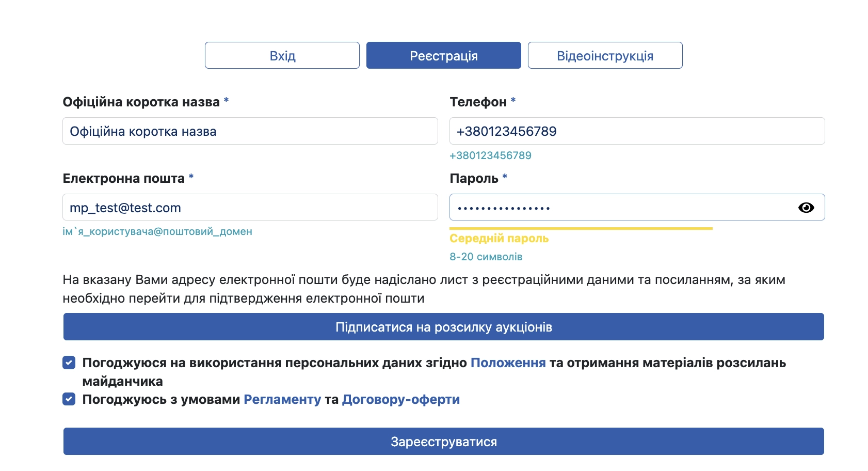
Task: Click the email format hint text
Action: coord(157,232)
